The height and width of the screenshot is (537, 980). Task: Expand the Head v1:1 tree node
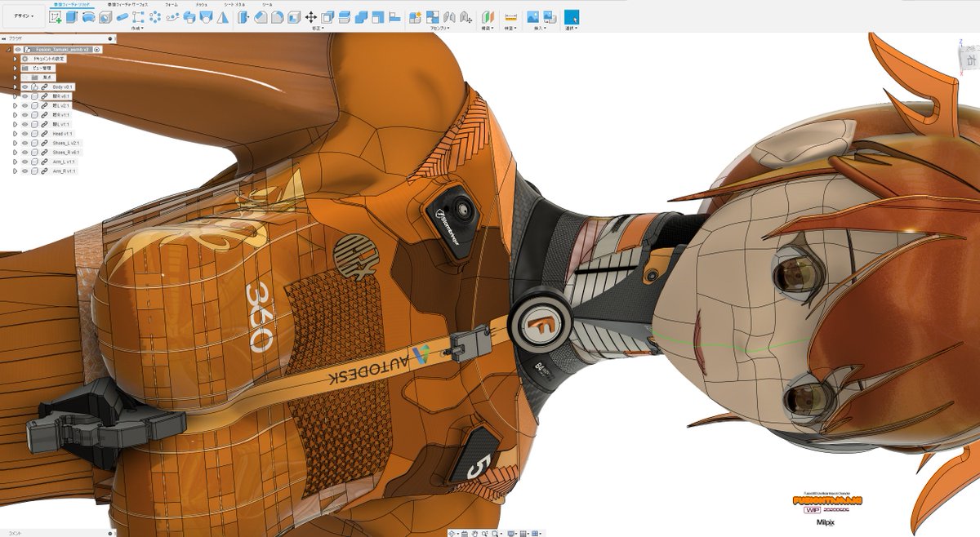click(x=16, y=134)
